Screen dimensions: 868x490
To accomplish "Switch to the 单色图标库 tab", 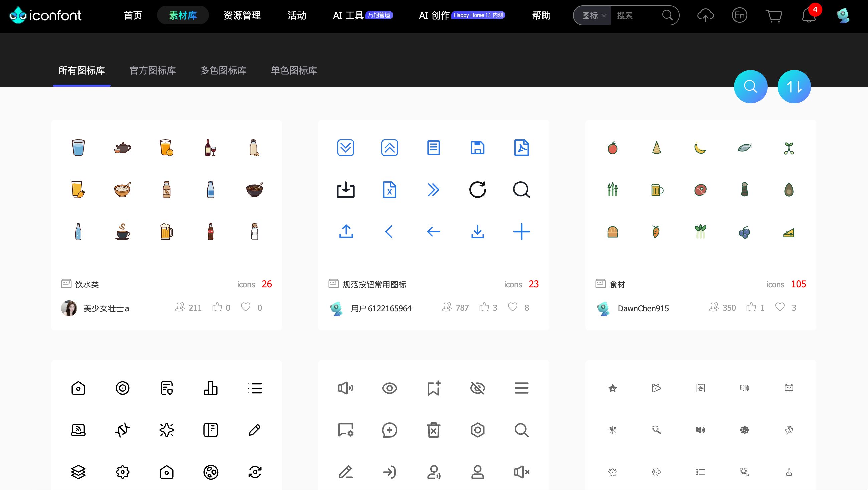I will 294,70.
